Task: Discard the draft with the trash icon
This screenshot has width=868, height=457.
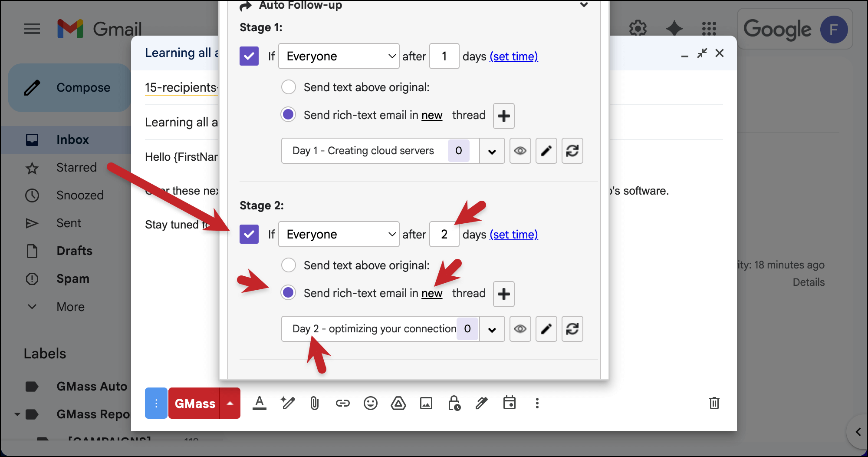Action: tap(714, 404)
